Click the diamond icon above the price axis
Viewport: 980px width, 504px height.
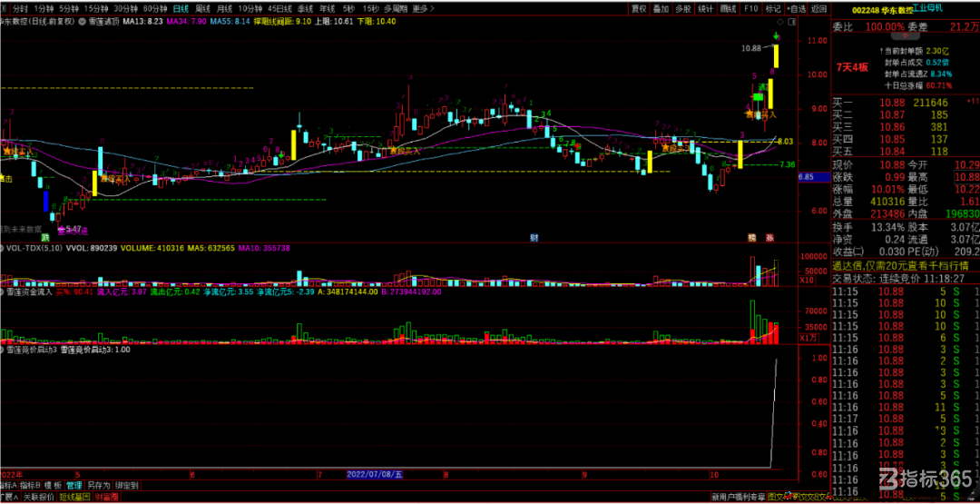click(x=781, y=21)
